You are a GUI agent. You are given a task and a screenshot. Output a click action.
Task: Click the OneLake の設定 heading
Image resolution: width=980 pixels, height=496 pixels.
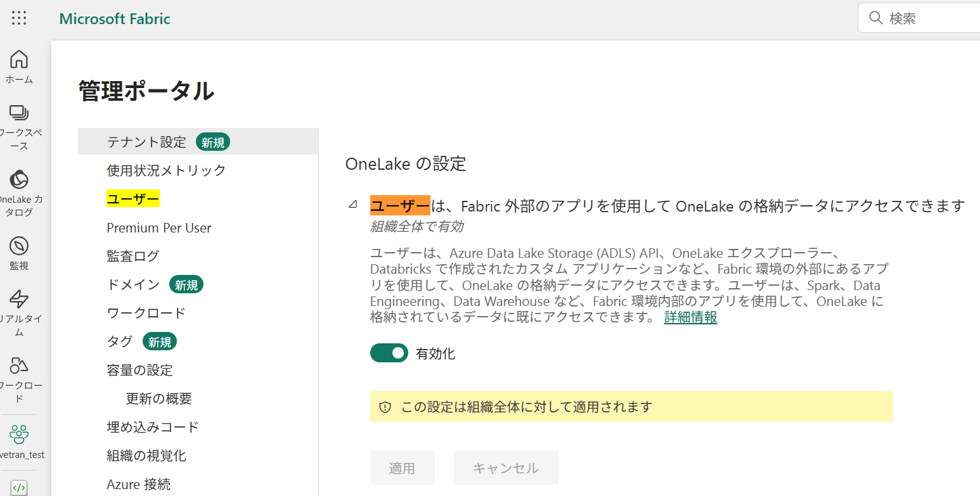pyautogui.click(x=406, y=164)
